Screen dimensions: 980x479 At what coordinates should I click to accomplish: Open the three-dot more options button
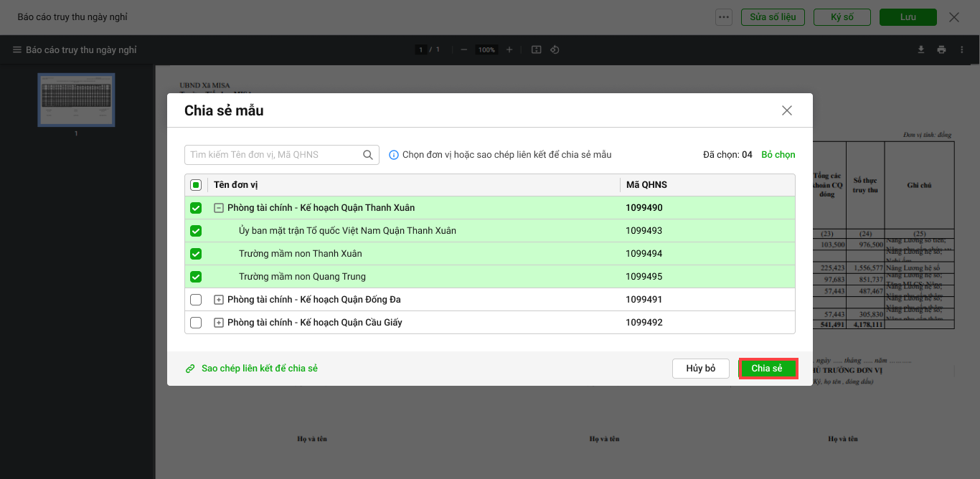tap(723, 17)
